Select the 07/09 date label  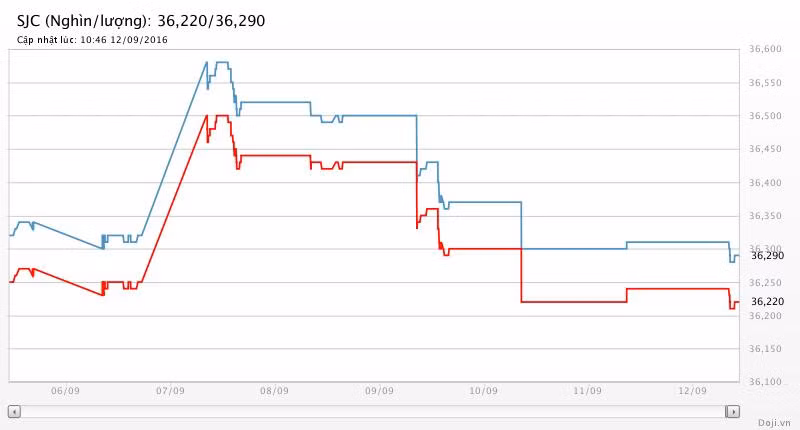(x=170, y=391)
